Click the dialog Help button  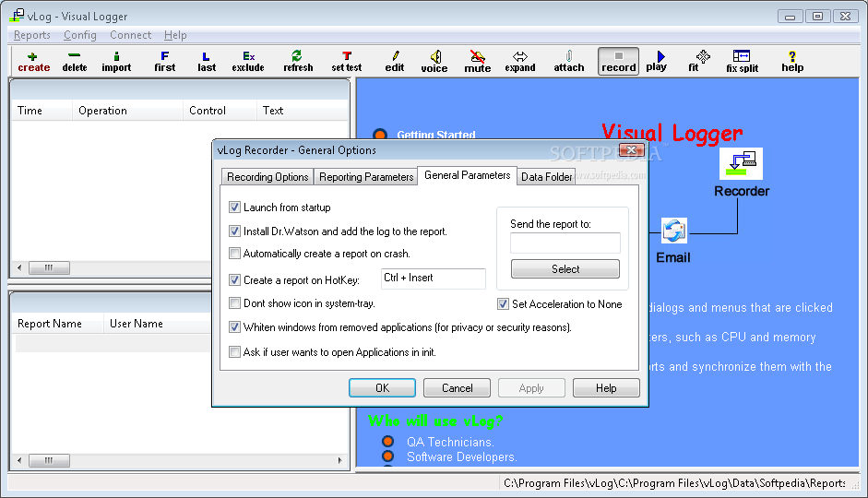pyautogui.click(x=606, y=388)
